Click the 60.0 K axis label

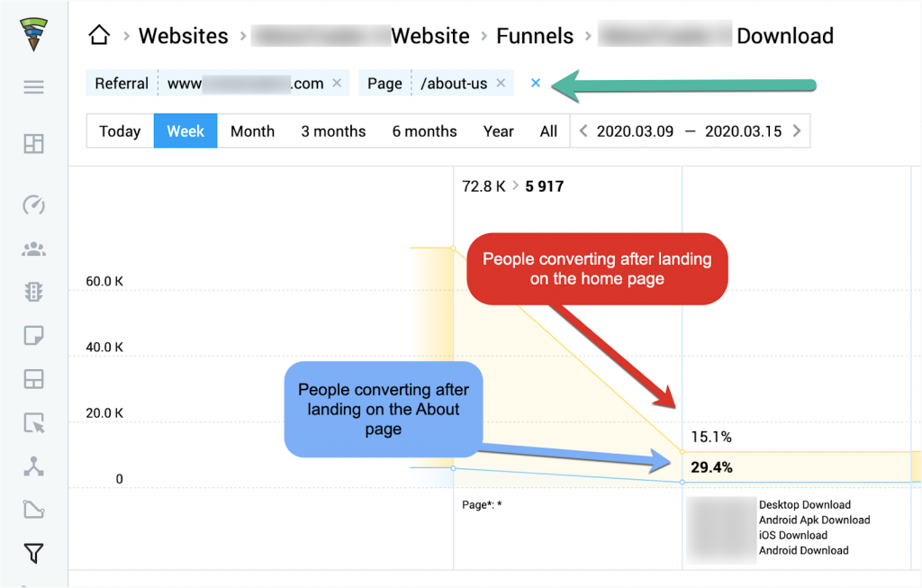click(104, 281)
